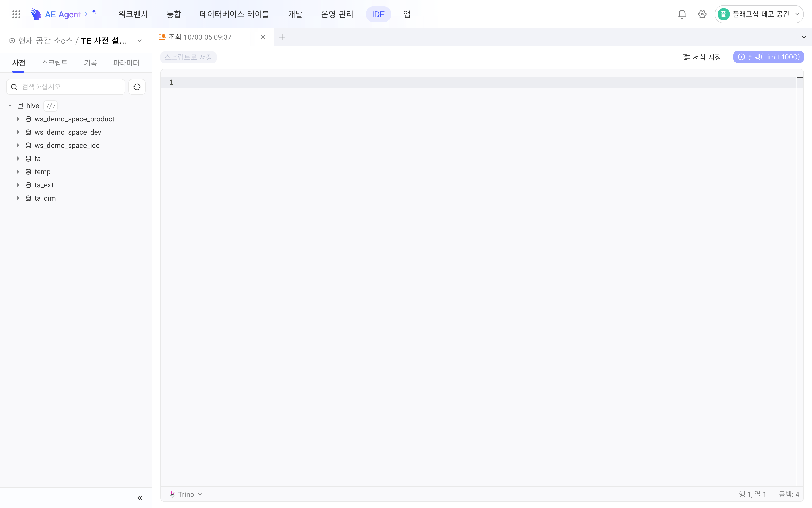This screenshot has width=812, height=508.
Task: Open the app grid launcher icon
Action: pyautogui.click(x=16, y=14)
